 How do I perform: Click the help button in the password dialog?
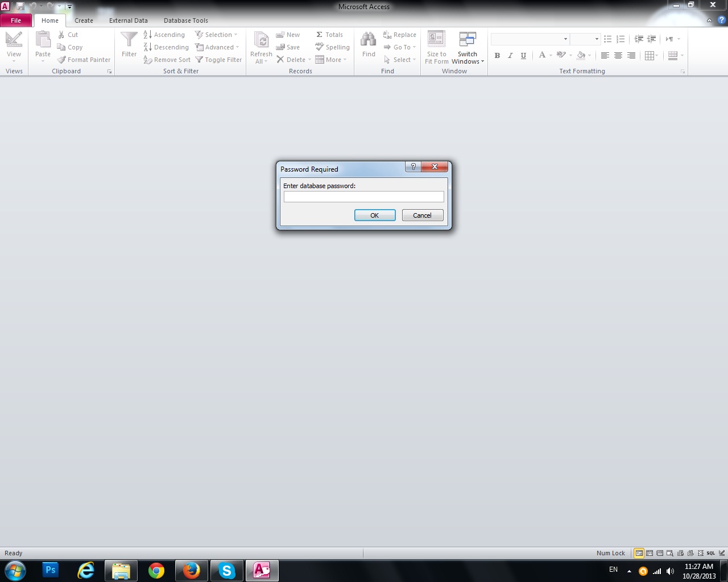(x=413, y=167)
